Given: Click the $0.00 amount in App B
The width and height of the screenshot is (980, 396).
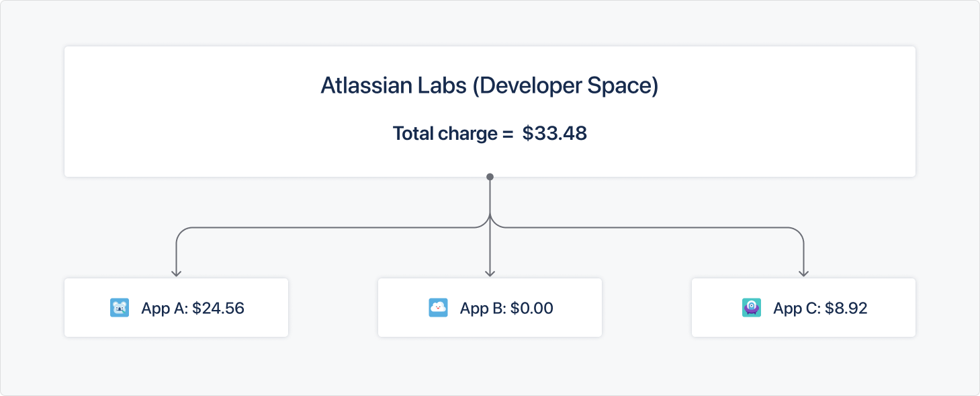Looking at the screenshot, I should [x=532, y=309].
